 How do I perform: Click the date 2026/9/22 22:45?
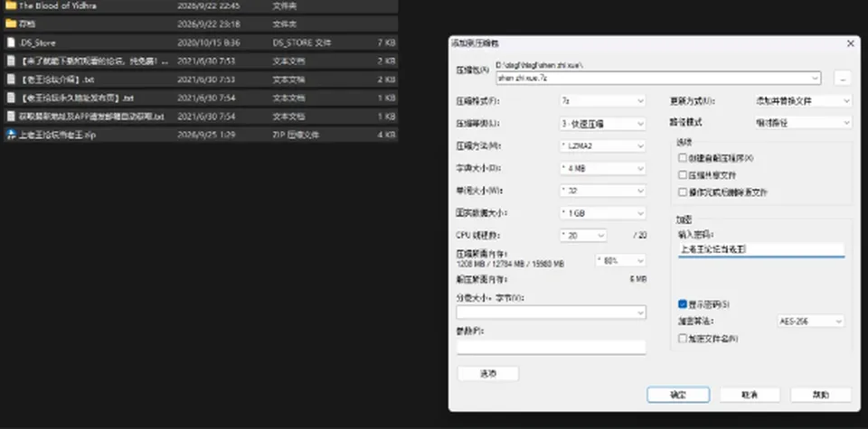[209, 6]
